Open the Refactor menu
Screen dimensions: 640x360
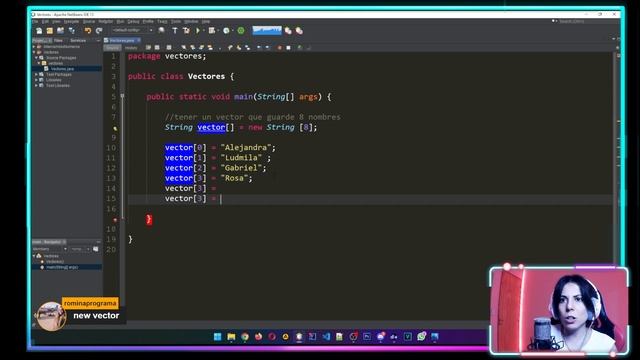(x=106, y=21)
